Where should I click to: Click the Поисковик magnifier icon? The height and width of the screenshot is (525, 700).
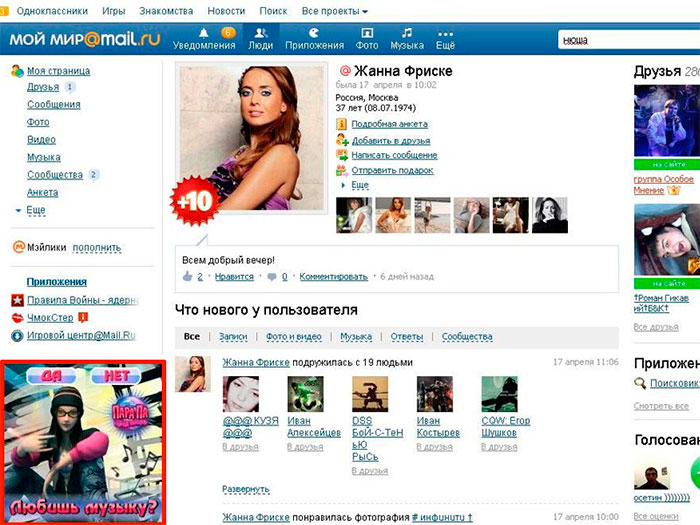point(640,383)
